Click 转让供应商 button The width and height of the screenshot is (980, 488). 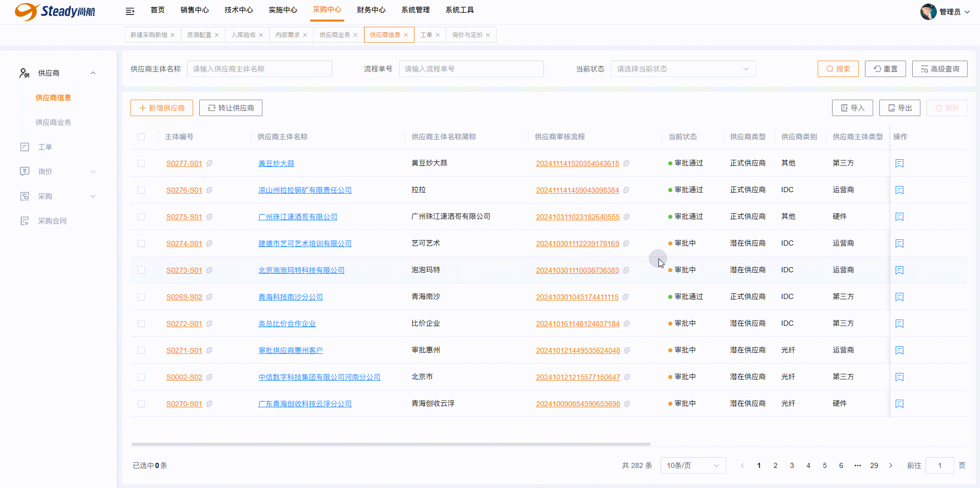point(231,108)
